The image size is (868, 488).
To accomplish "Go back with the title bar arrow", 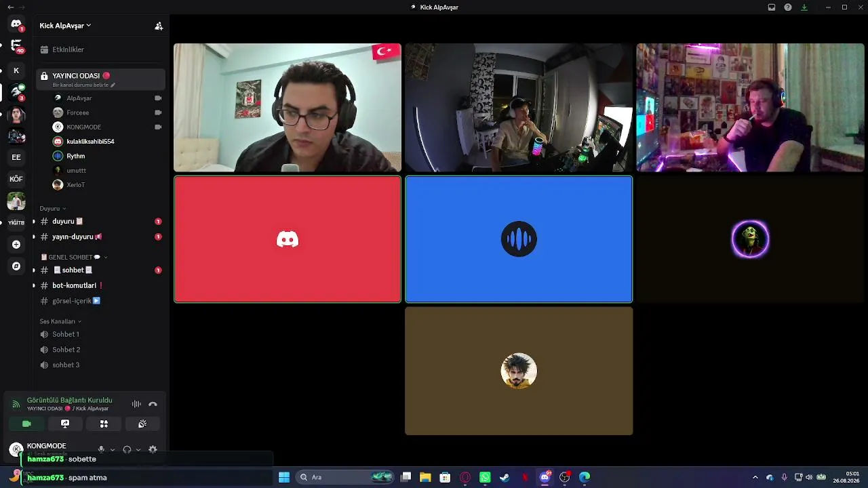I will tap(10, 7).
